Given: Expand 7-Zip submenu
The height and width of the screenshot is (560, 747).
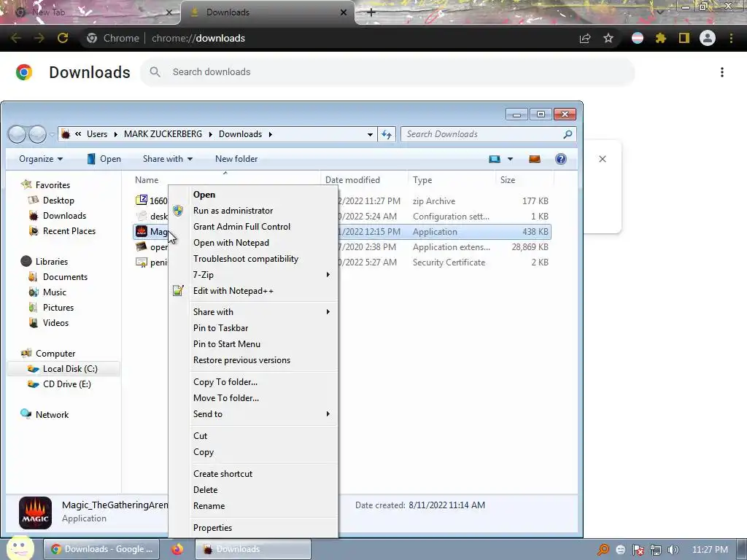Looking at the screenshot, I should point(328,275).
